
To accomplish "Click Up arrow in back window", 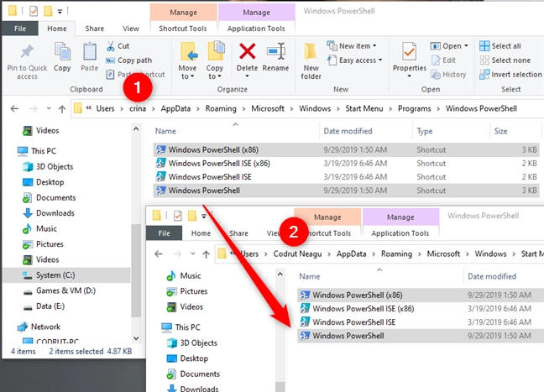I will [x=62, y=109].
